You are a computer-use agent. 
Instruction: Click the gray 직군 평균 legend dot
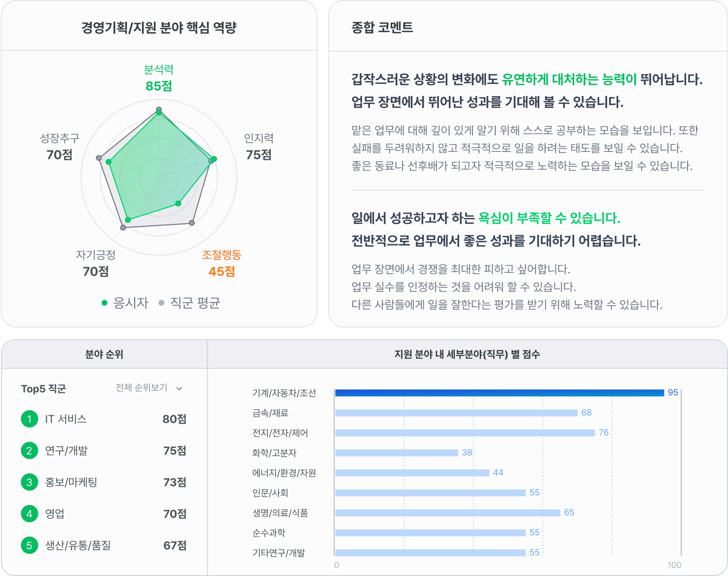pyautogui.click(x=161, y=303)
